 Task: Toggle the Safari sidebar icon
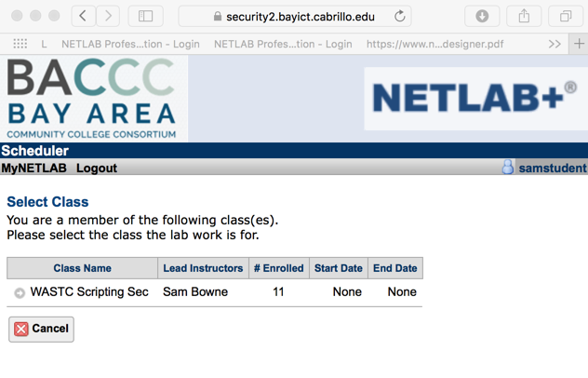[x=146, y=16]
